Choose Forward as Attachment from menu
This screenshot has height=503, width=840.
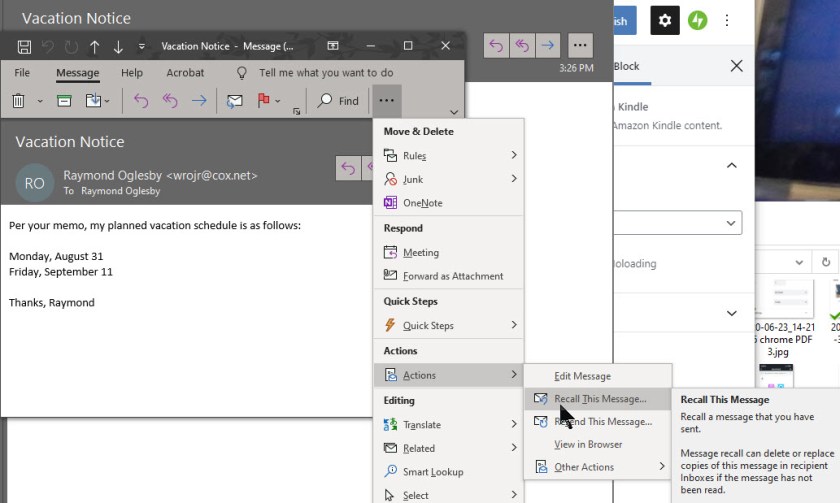point(452,276)
